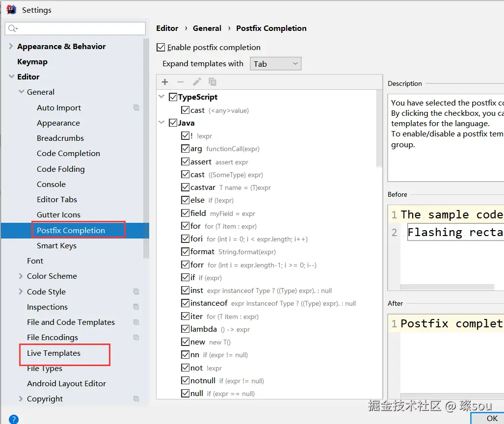Click the duplicate template copy icon
Image resolution: width=504 pixels, height=424 pixels.
(212, 82)
